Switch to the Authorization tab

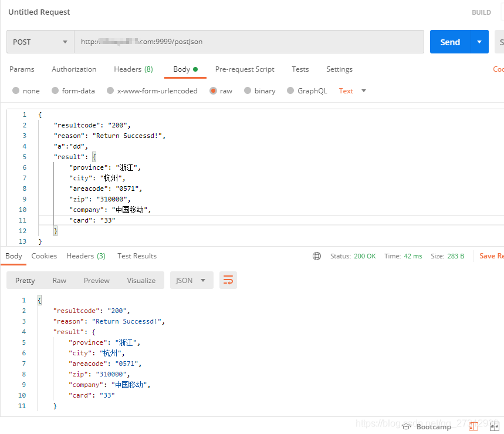[74, 69]
